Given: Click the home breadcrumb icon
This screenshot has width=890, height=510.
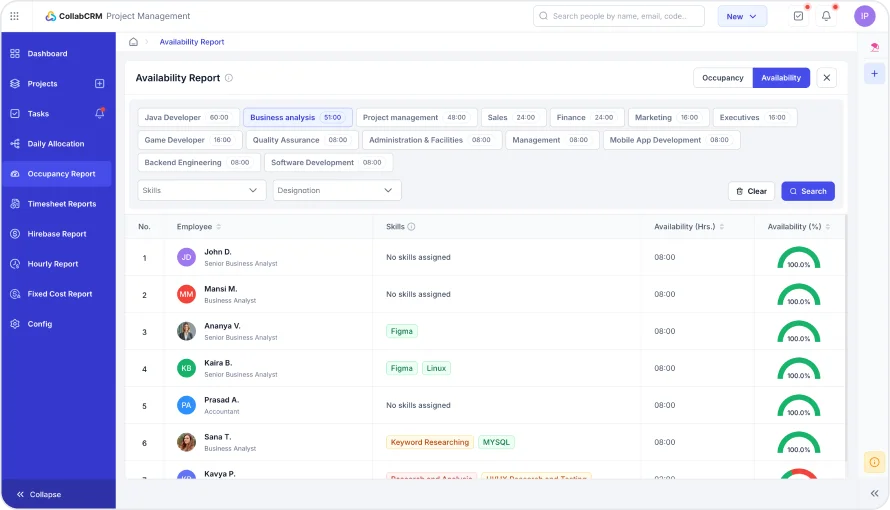Looking at the screenshot, I should [x=134, y=42].
